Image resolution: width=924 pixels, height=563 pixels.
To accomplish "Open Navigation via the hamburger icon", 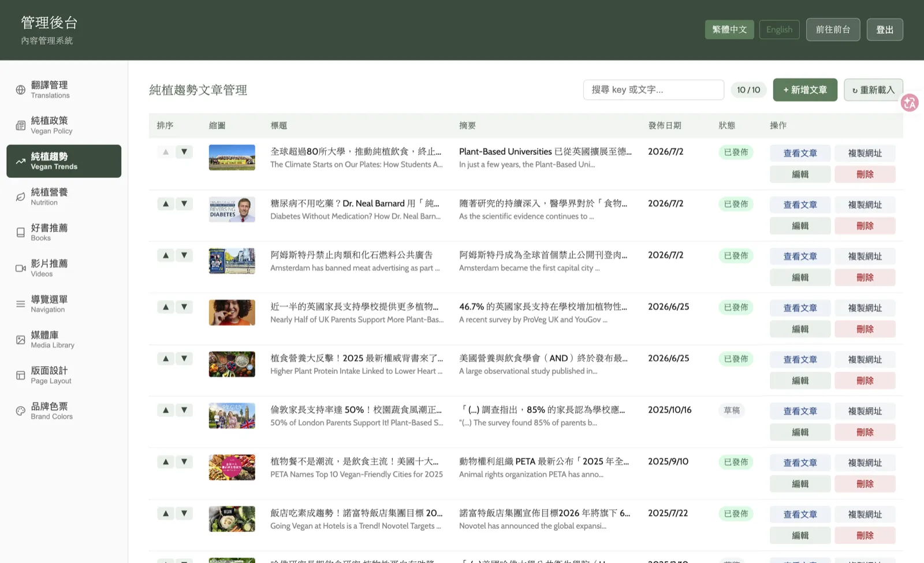I will click(20, 304).
